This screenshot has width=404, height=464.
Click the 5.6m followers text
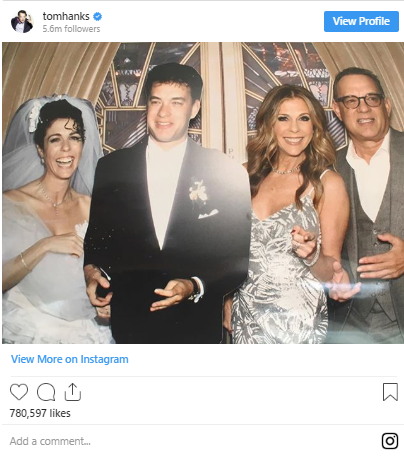[x=71, y=29]
